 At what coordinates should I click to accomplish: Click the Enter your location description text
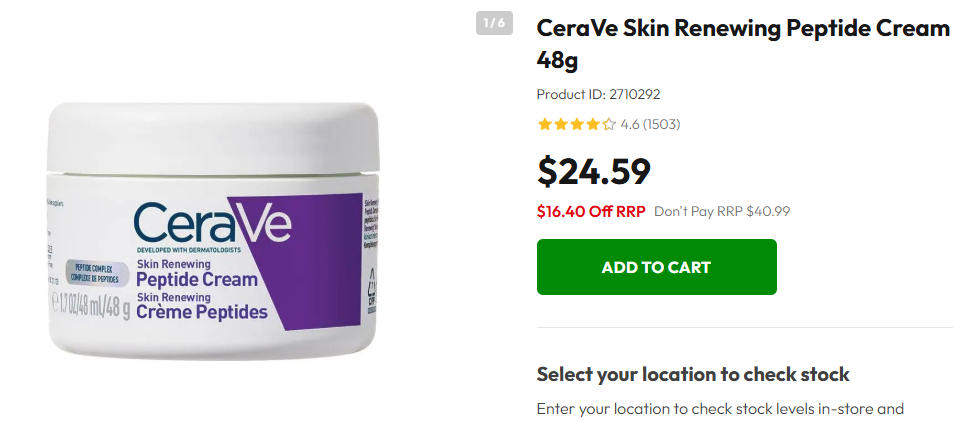(720, 409)
